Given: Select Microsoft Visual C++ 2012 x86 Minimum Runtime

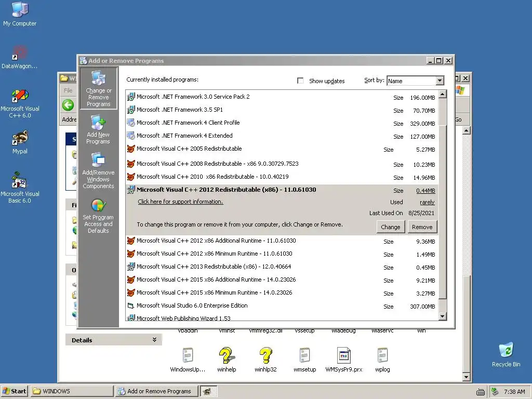Looking at the screenshot, I should (x=282, y=254).
